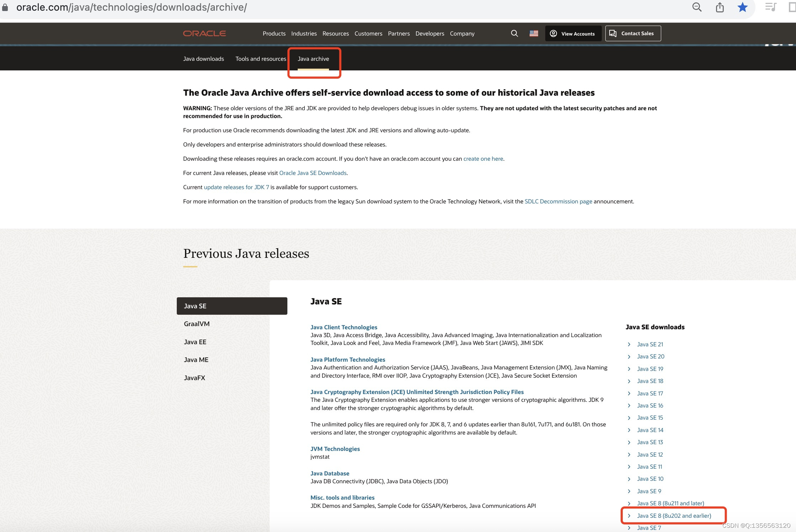Open the SDLC Decommission page link

pos(558,201)
